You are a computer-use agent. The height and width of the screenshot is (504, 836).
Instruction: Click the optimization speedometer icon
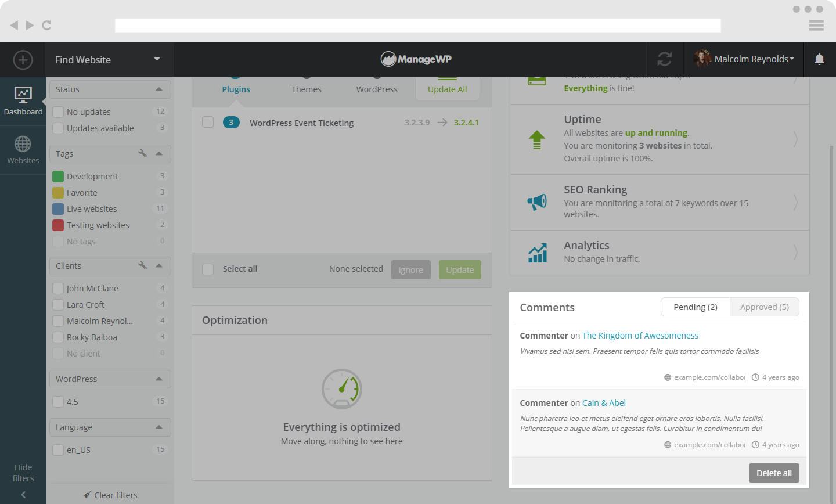click(x=342, y=389)
